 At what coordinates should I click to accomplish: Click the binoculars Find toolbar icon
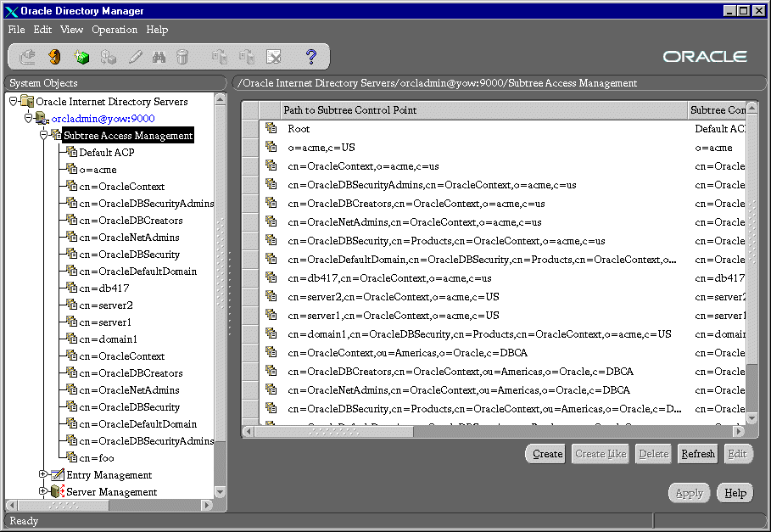tap(159, 57)
